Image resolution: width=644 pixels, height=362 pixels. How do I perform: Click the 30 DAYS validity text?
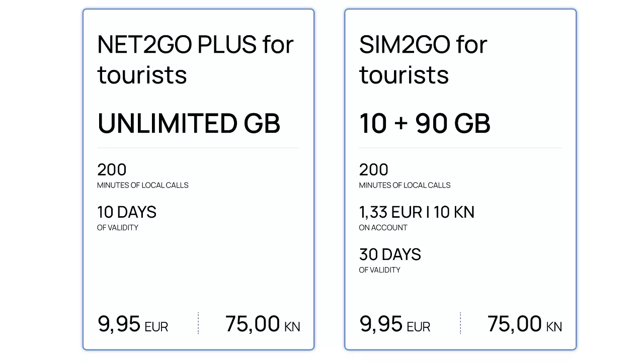(x=390, y=254)
